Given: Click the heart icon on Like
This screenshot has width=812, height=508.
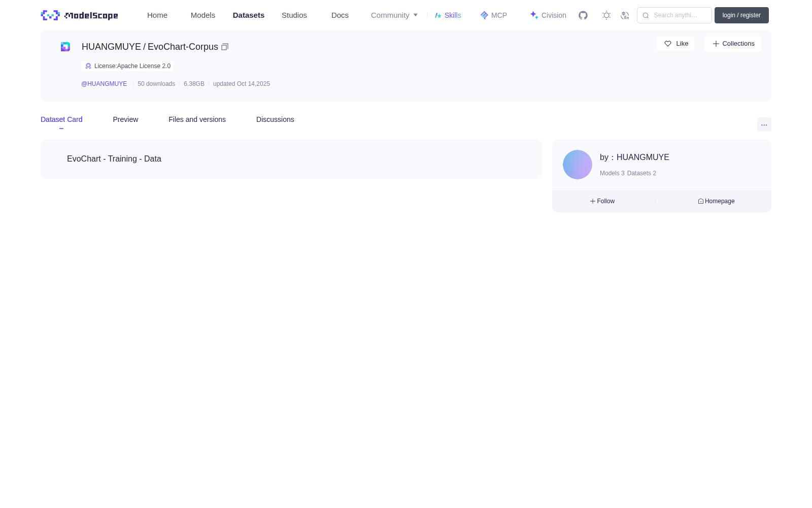Looking at the screenshot, I should pos(668,44).
